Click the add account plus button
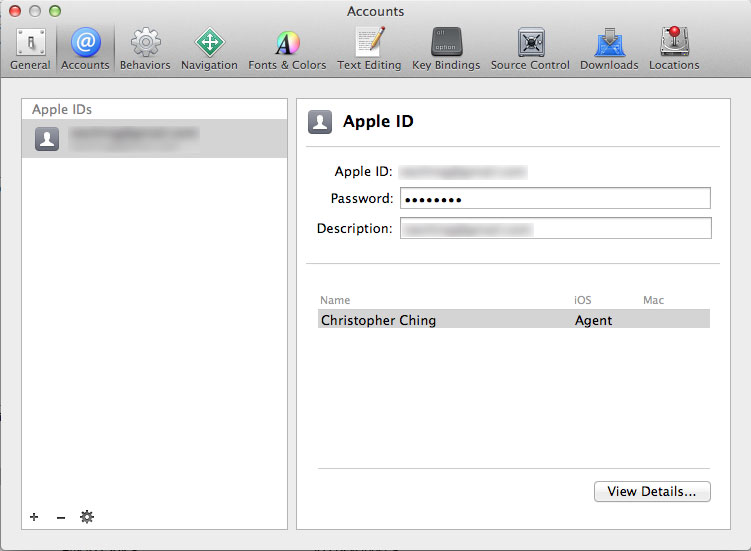Screen dimensions: 751x551 tap(34, 517)
